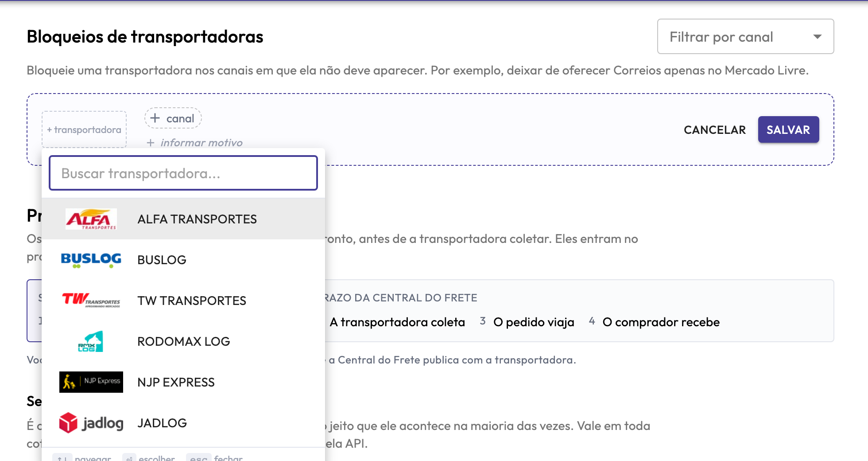Image resolution: width=868 pixels, height=461 pixels.
Task: Click the Filtrar por canal arrow
Action: [x=818, y=37]
